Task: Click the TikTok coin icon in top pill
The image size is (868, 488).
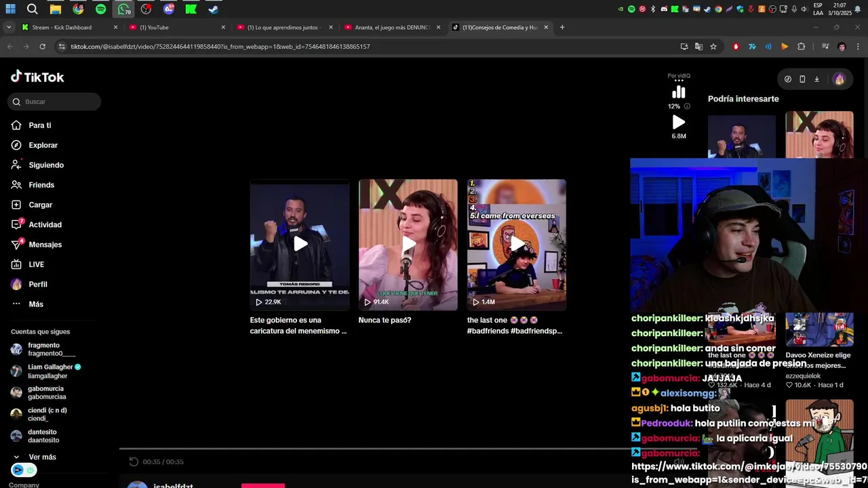Action: 788,79
